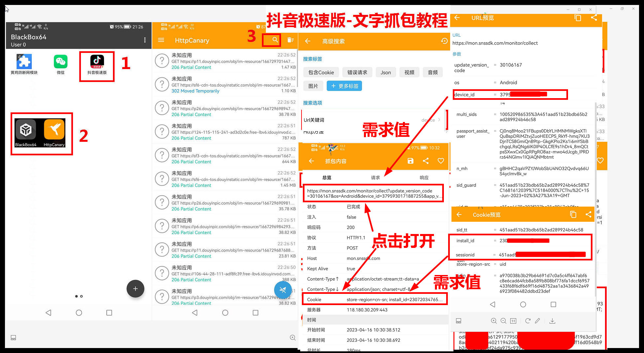Toggle the 视频 search tag
Screen dimensions: 644x353
click(x=410, y=72)
